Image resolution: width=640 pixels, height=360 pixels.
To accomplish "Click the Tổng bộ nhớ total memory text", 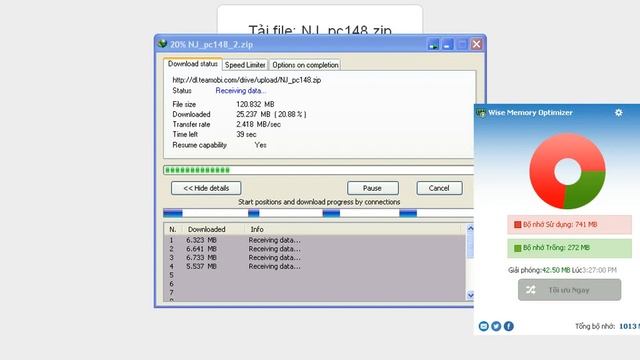I will tap(607, 326).
